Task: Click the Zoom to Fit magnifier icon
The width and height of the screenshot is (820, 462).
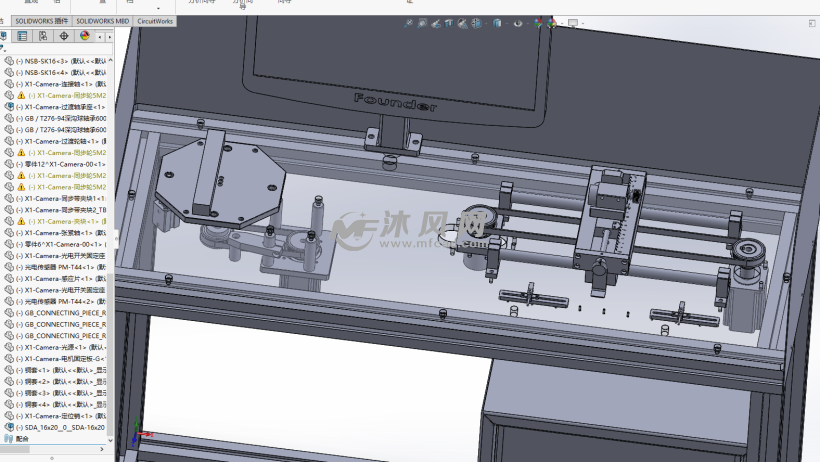Action: [408, 23]
